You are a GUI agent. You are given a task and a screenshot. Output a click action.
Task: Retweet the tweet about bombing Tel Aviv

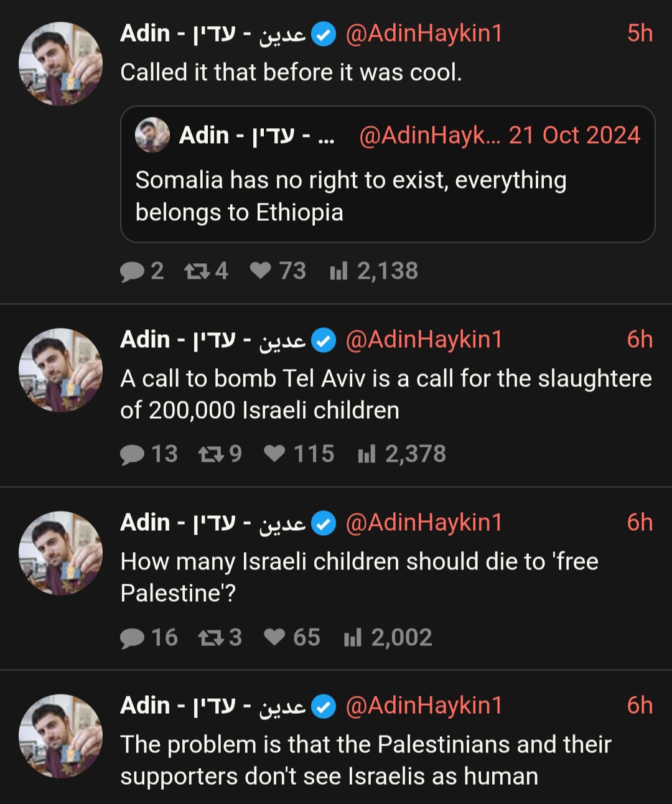click(x=220, y=454)
